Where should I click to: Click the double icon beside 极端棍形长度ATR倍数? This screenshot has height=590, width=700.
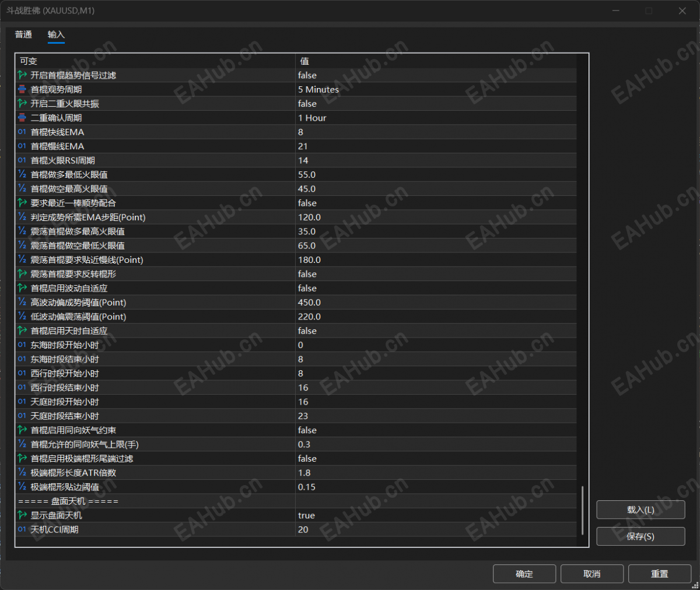pos(22,473)
